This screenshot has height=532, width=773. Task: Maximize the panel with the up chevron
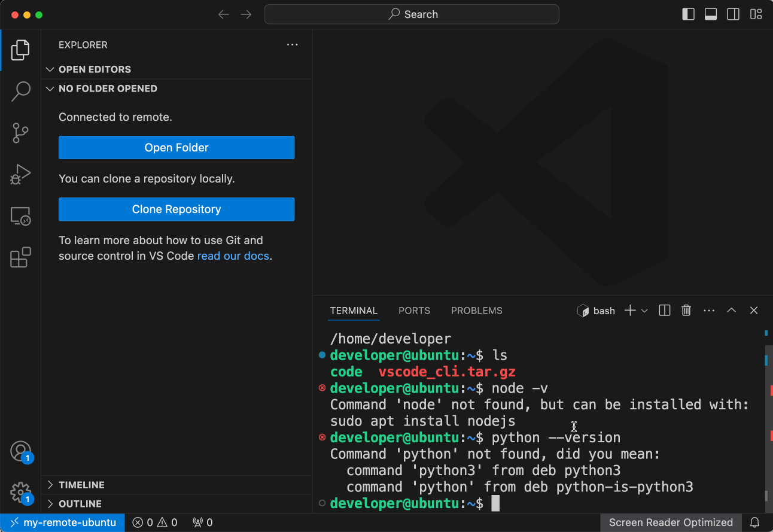tap(731, 310)
